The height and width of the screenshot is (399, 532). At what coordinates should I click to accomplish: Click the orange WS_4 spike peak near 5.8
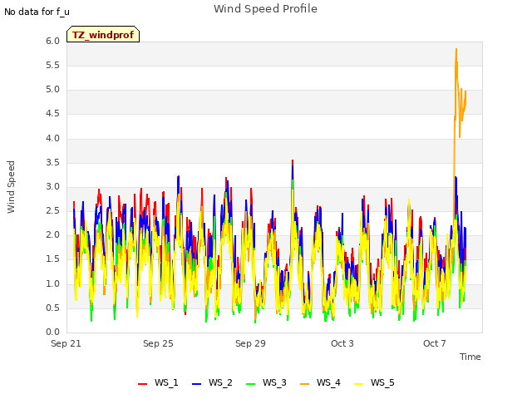pos(456,50)
